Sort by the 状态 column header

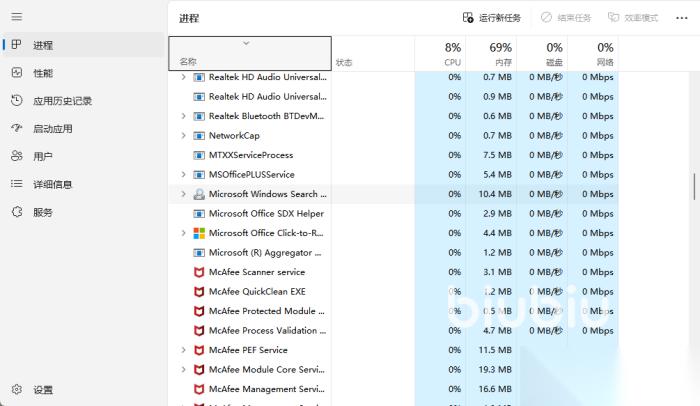(373, 54)
